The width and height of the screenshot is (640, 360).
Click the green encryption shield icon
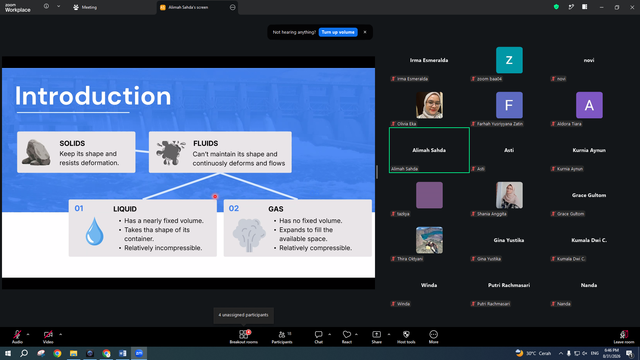pos(556,7)
